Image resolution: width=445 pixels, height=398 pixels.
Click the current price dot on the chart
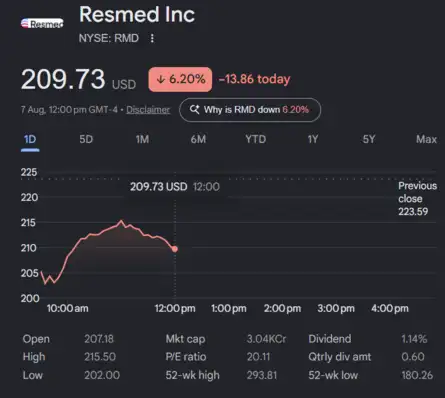(x=175, y=249)
